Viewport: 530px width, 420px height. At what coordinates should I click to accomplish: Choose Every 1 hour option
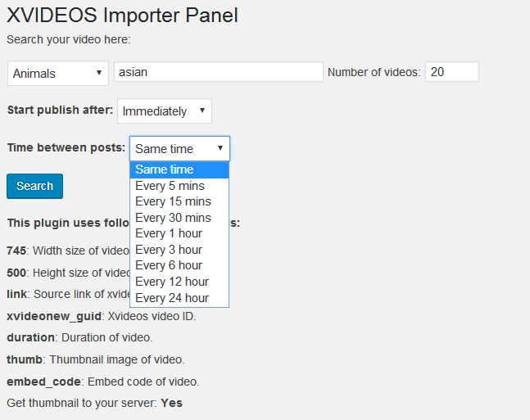(x=179, y=233)
